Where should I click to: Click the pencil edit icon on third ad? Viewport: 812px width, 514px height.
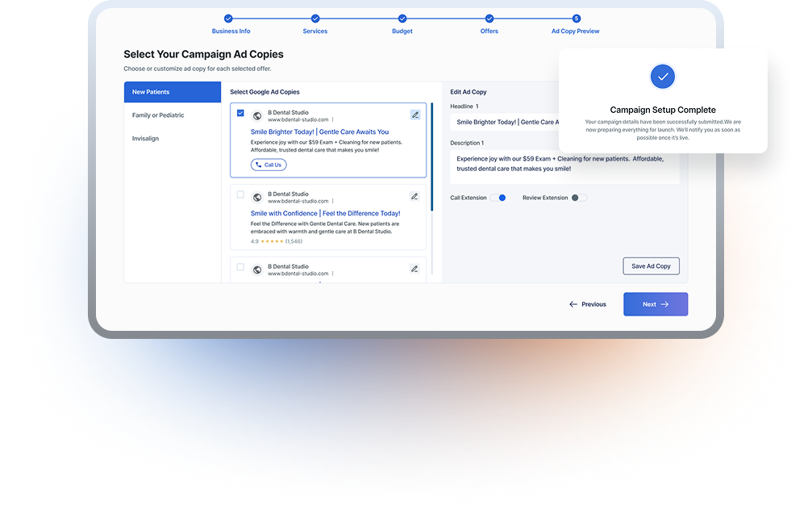pyautogui.click(x=414, y=269)
